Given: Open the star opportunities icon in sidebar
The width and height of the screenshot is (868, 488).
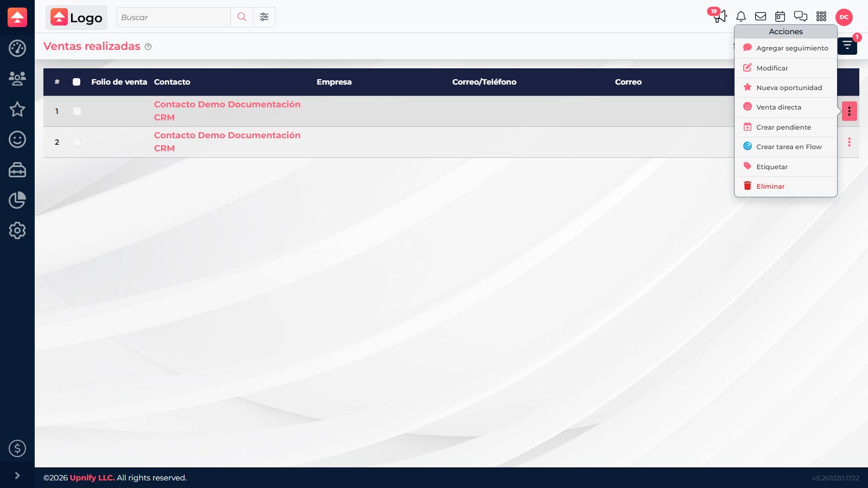Looking at the screenshot, I should [17, 109].
